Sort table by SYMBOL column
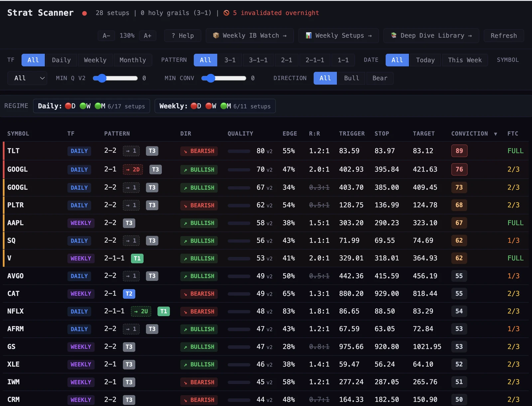Viewport: 532px width, 406px height. tap(18, 133)
